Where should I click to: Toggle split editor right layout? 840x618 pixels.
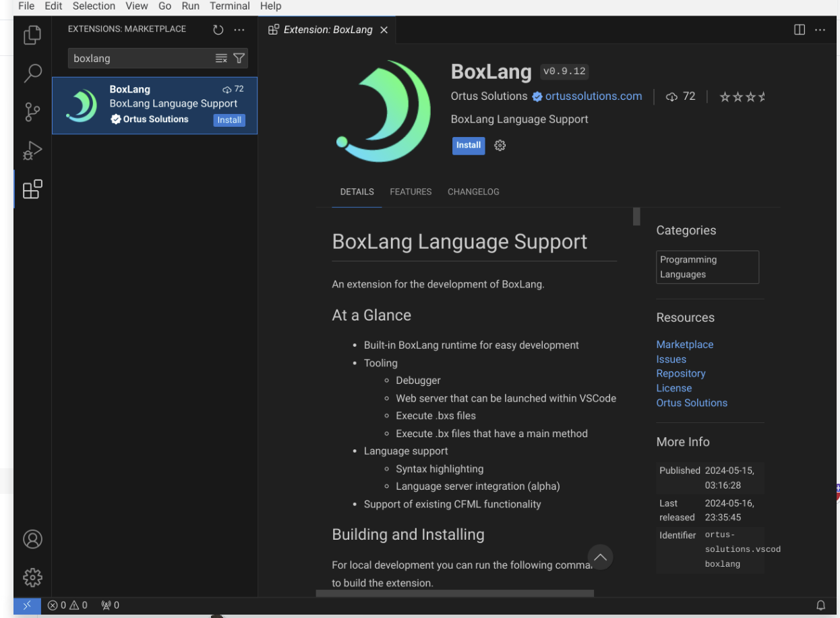point(800,30)
